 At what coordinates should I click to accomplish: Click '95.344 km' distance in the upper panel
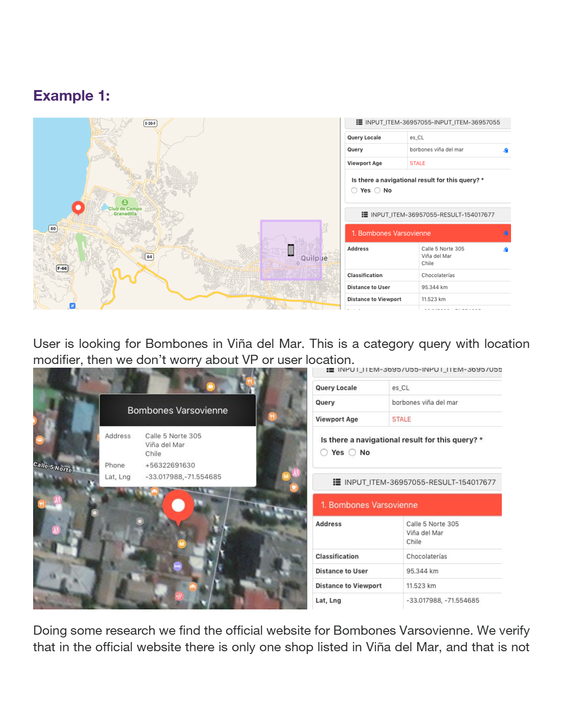coord(435,287)
